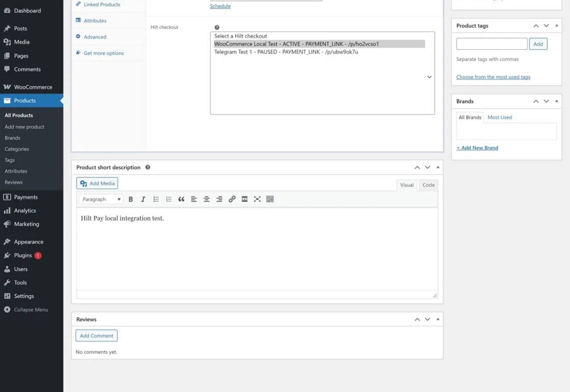Insert a bulleted list
570x392 pixels.
[x=156, y=199]
